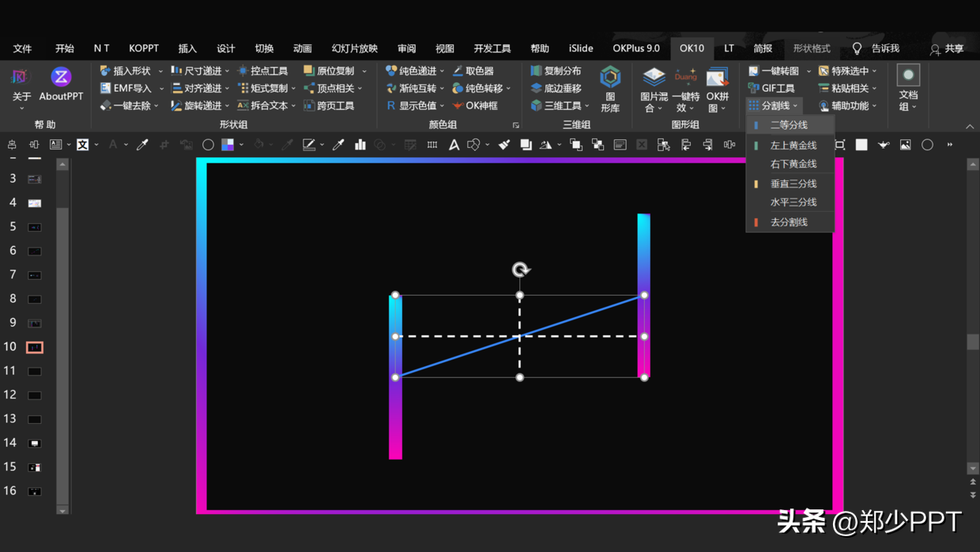Open the 图形库 shape library
The image size is (980, 552).
click(x=610, y=89)
